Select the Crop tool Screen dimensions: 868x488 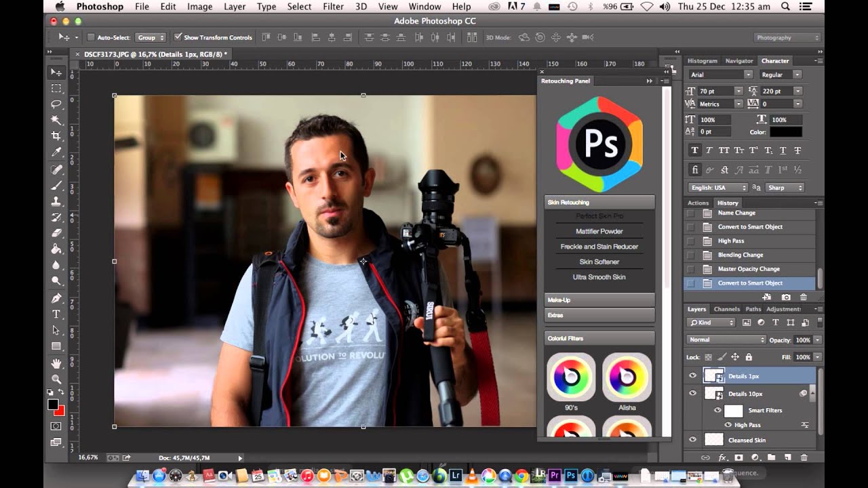point(56,136)
